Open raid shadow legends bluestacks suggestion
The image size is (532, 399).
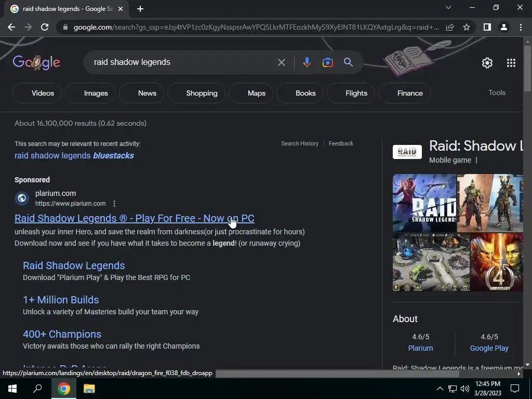74,156
